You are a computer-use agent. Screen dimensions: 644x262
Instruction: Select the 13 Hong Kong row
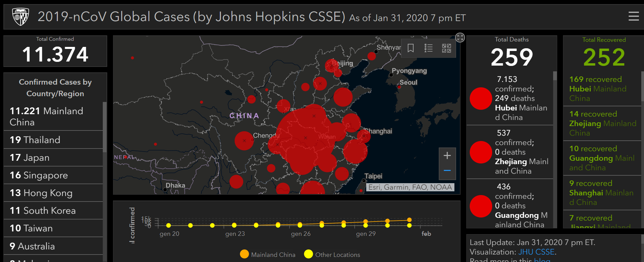[x=53, y=193]
